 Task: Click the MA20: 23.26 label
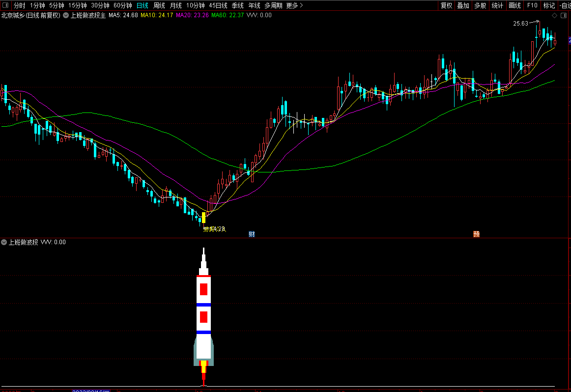pyautogui.click(x=192, y=15)
